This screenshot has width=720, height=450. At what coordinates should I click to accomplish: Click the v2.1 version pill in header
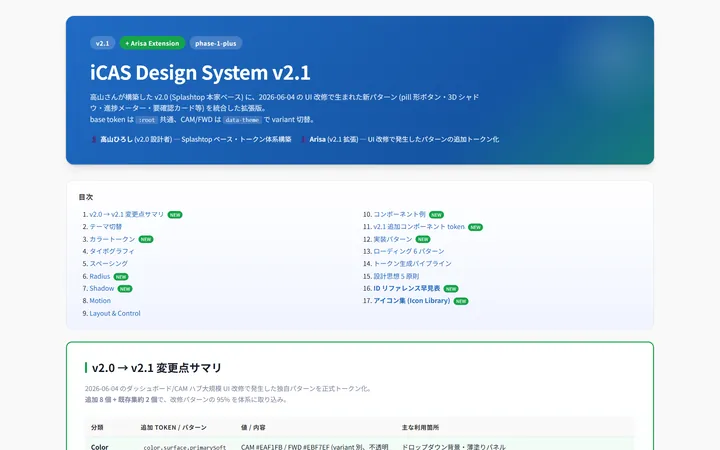tap(102, 43)
